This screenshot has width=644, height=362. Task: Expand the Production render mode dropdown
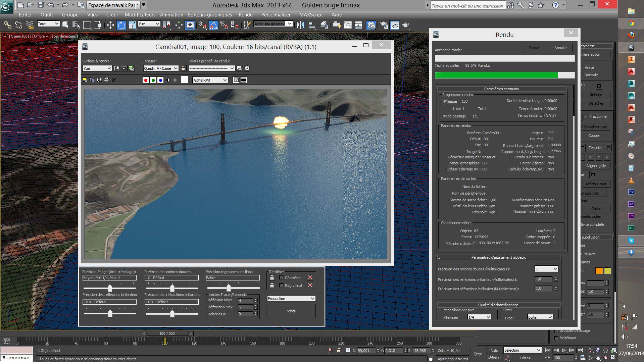(x=291, y=299)
